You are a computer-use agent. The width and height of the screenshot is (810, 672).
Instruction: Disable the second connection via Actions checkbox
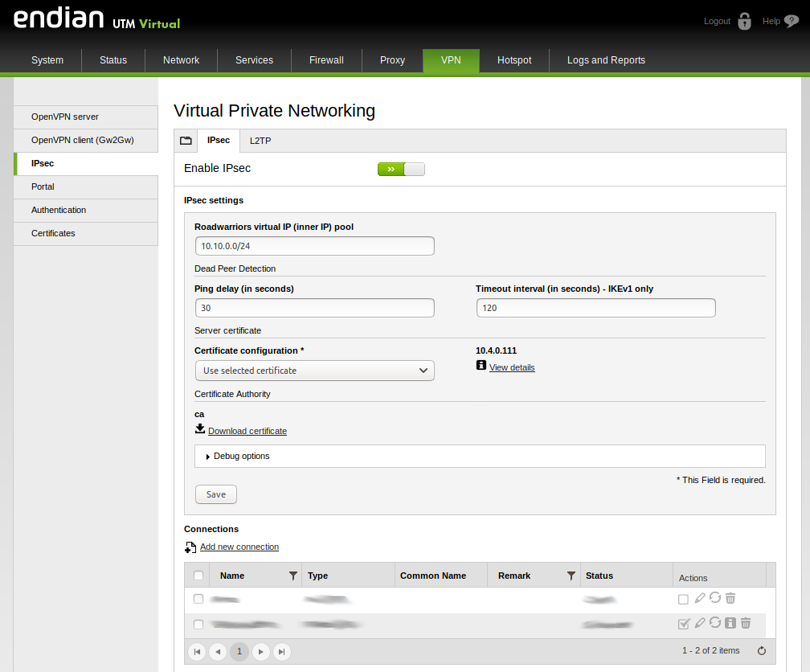[x=683, y=624]
